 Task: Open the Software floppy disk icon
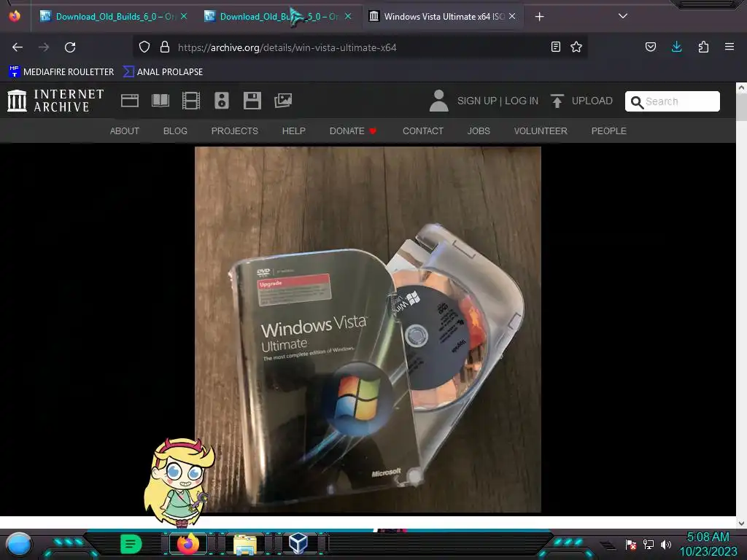[x=252, y=101]
